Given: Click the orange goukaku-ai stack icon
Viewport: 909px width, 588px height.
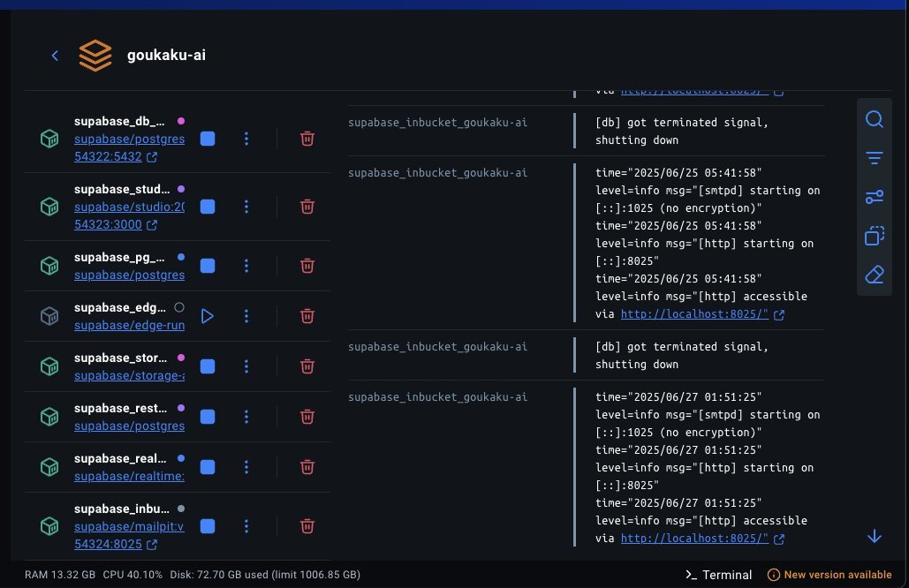Looking at the screenshot, I should point(95,56).
